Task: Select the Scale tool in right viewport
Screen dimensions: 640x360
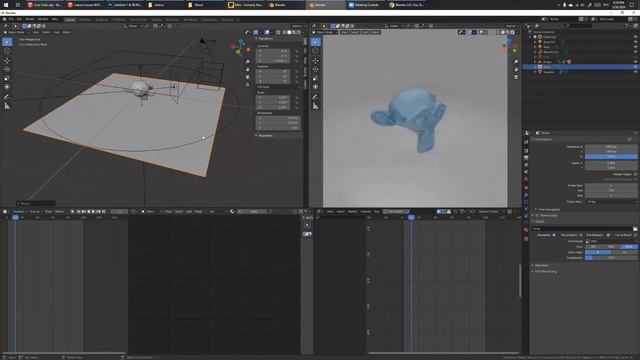Action: [x=316, y=78]
